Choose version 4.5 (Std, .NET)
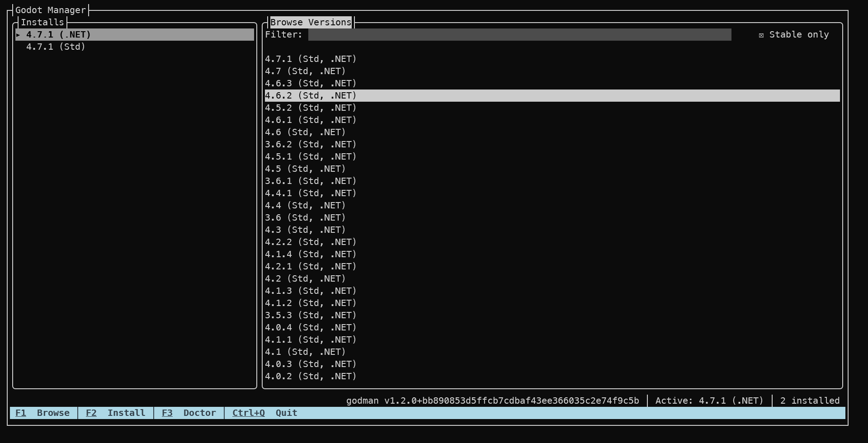 click(552, 169)
